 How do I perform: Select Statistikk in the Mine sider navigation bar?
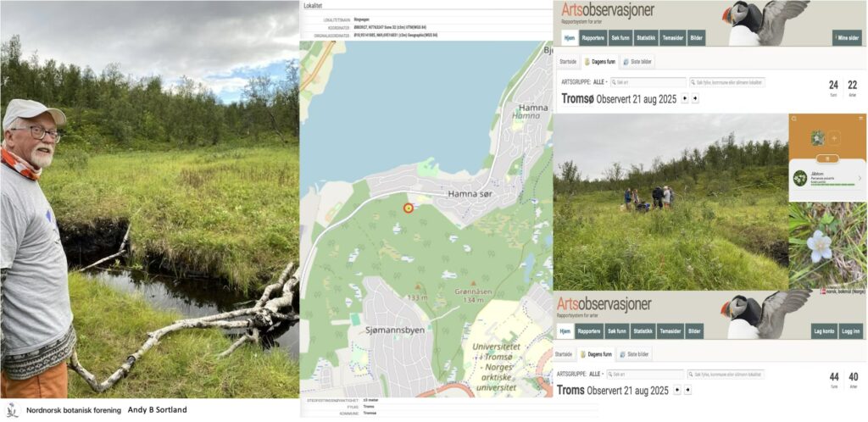pyautogui.click(x=643, y=38)
